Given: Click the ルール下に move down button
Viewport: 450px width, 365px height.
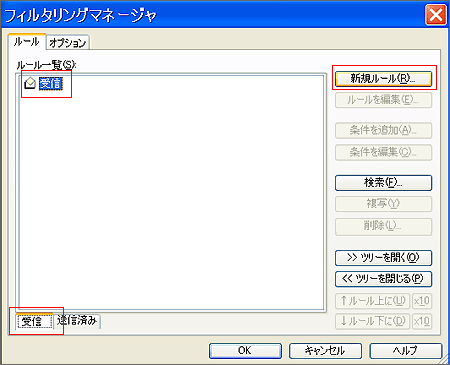Looking at the screenshot, I should (x=372, y=321).
